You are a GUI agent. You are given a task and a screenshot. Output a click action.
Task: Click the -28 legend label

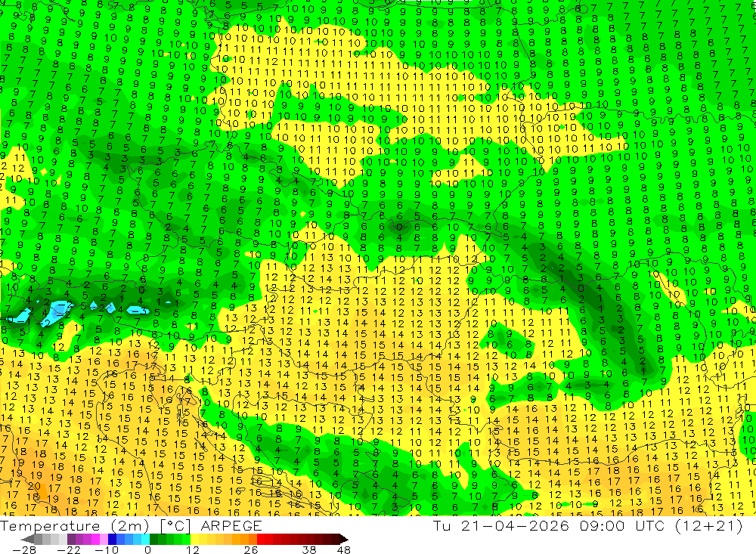click(23, 549)
